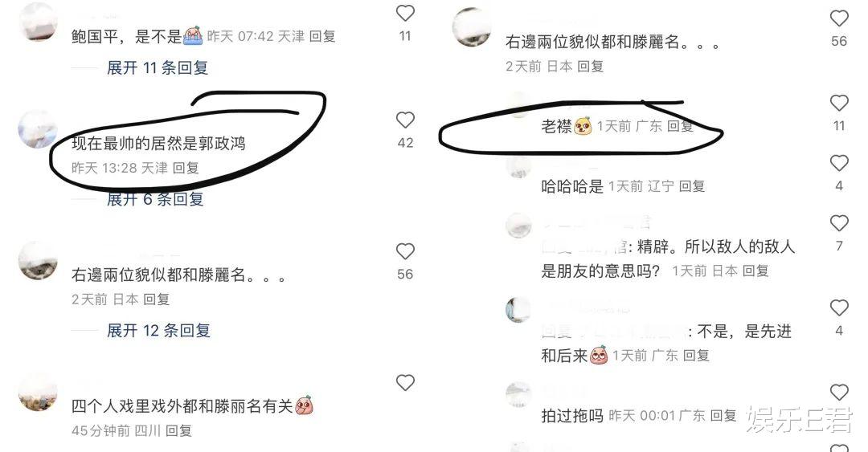
Task: Reply to the 四个人戏里戏外 comment from 四川
Action: pos(178,430)
